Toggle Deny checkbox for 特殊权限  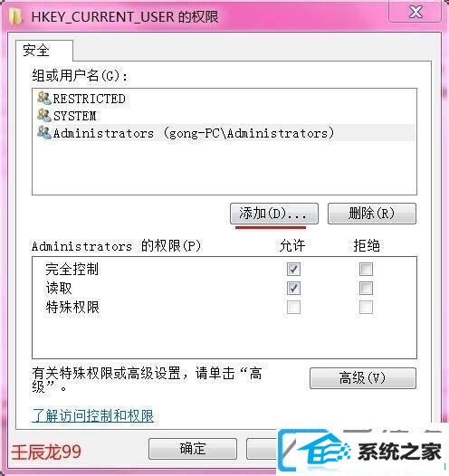coord(366,308)
